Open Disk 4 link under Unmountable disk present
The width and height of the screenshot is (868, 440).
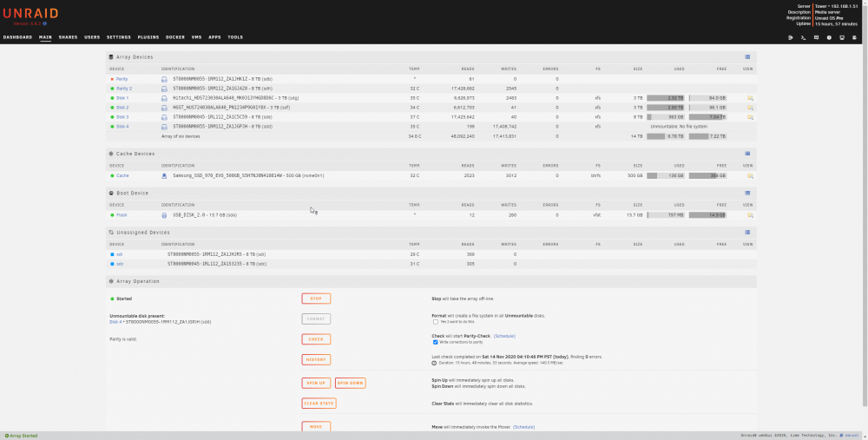pyautogui.click(x=115, y=322)
